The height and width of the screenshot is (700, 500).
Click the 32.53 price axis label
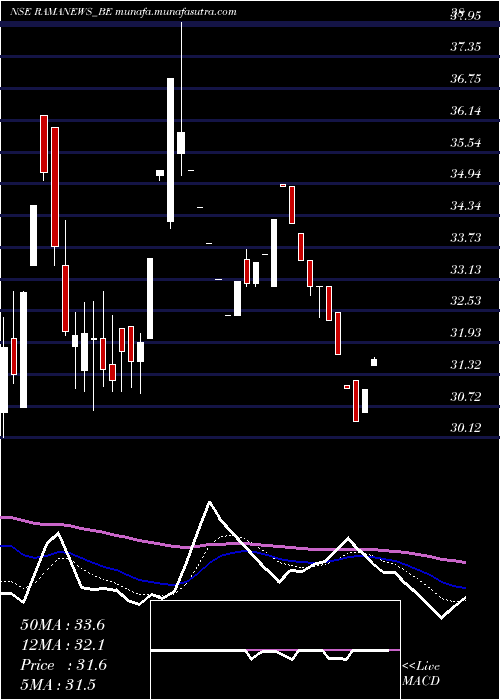click(466, 301)
